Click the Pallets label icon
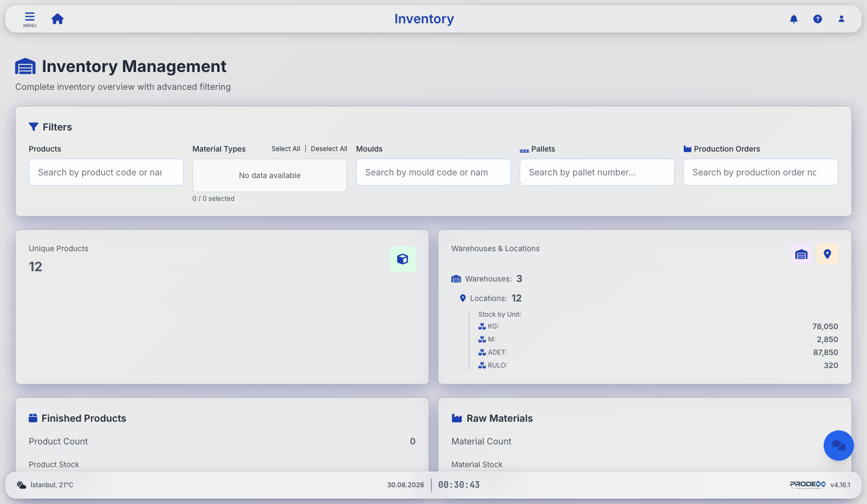 tap(525, 150)
